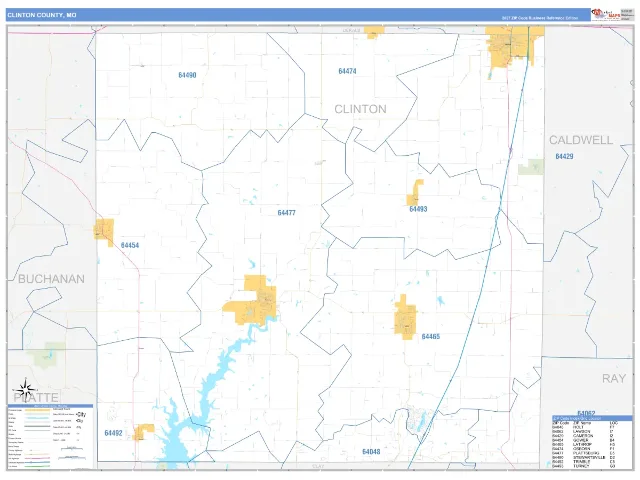Select ZIP code label 64465
Viewport: 640px width, 480px height.
tap(431, 336)
